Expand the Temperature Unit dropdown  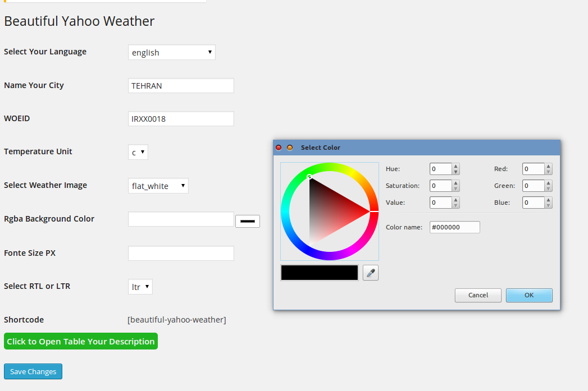tap(138, 152)
